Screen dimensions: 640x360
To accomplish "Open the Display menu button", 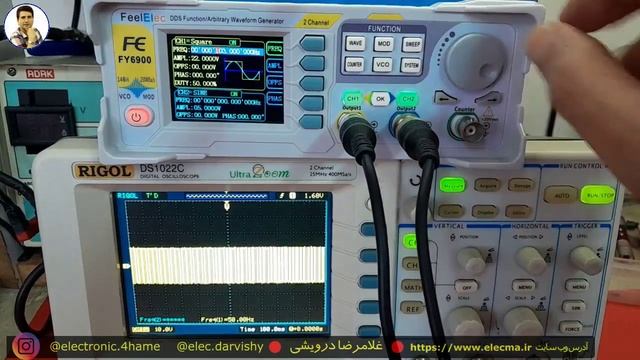I will coord(484,211).
